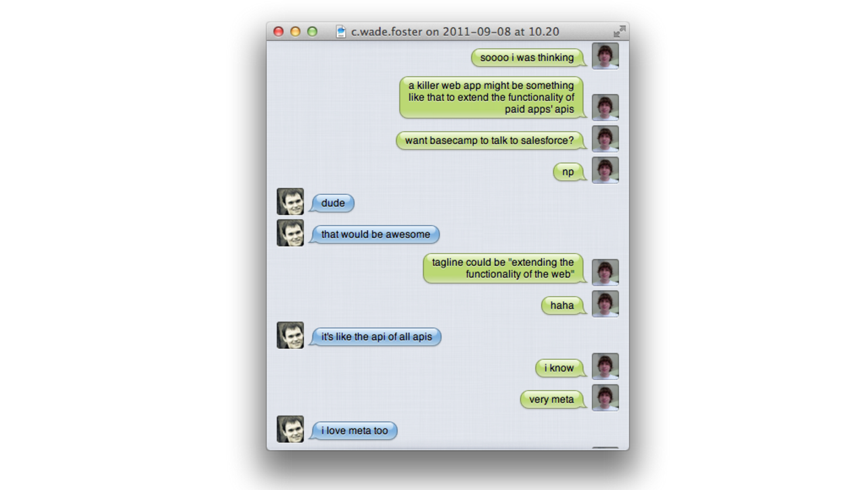Click avatar beside "haha" bubble
The width and height of the screenshot is (868, 490).
click(605, 304)
